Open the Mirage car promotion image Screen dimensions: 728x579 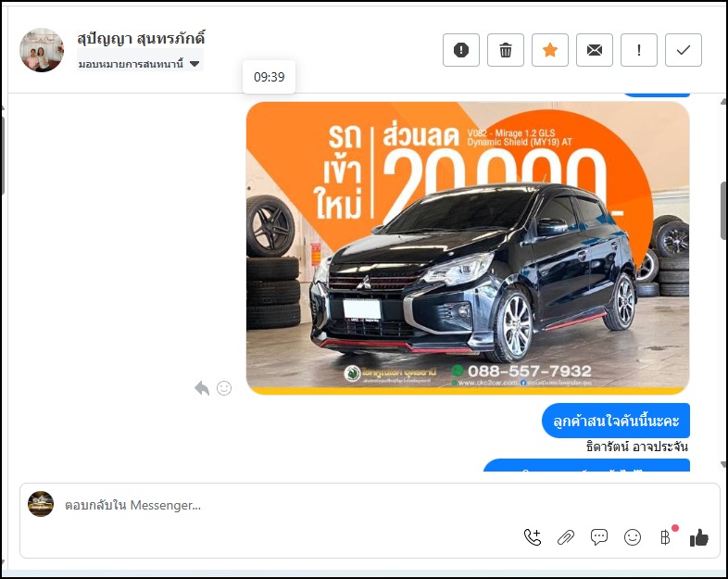click(x=468, y=248)
